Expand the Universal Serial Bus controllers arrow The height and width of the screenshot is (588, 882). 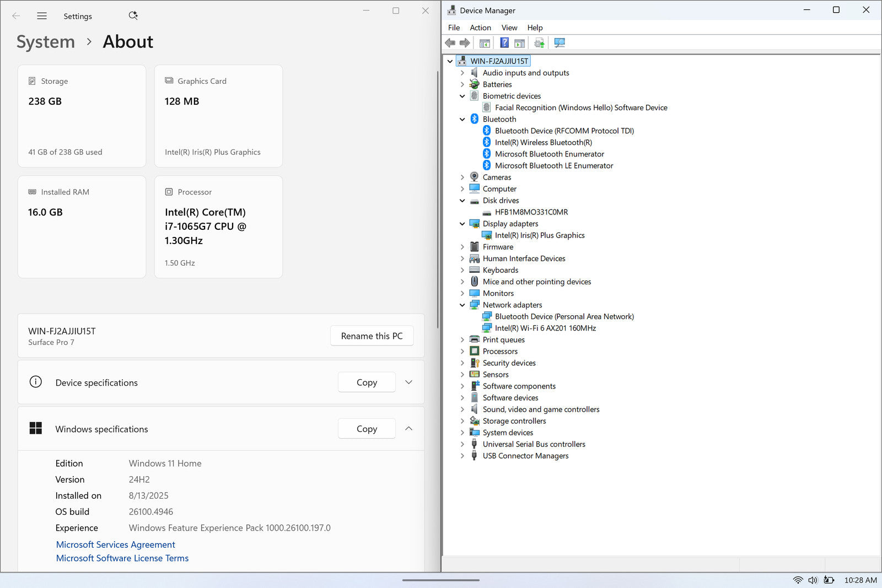click(x=462, y=444)
